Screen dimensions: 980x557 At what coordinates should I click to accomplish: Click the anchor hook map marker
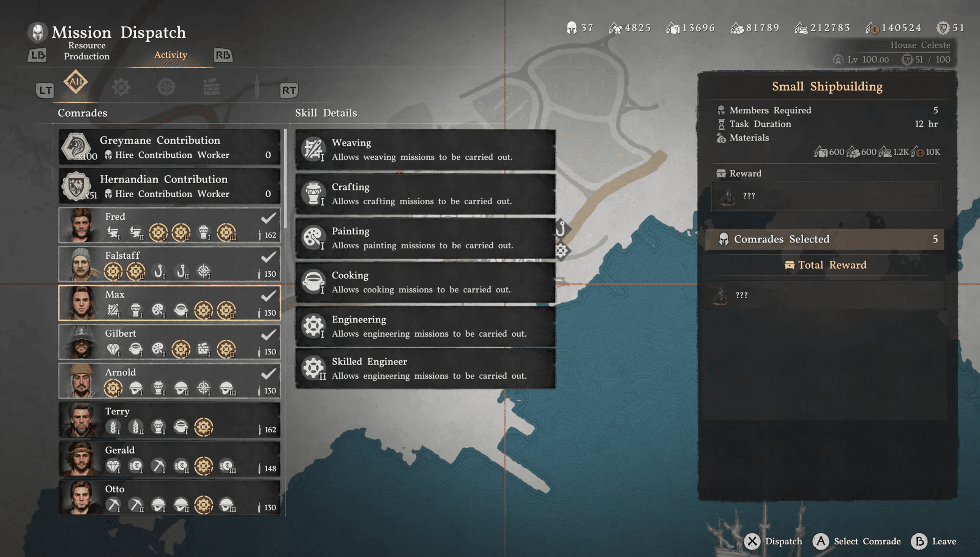pyautogui.click(x=561, y=228)
